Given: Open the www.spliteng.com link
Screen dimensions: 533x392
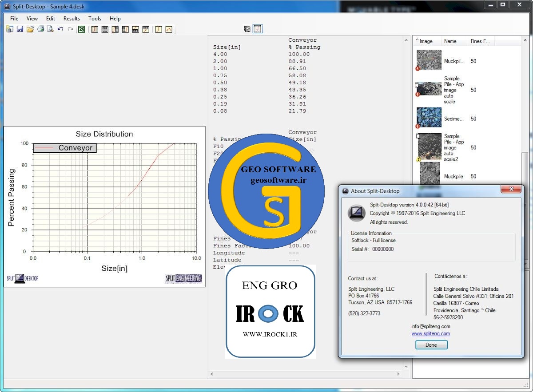Looking at the screenshot, I should point(430,333).
